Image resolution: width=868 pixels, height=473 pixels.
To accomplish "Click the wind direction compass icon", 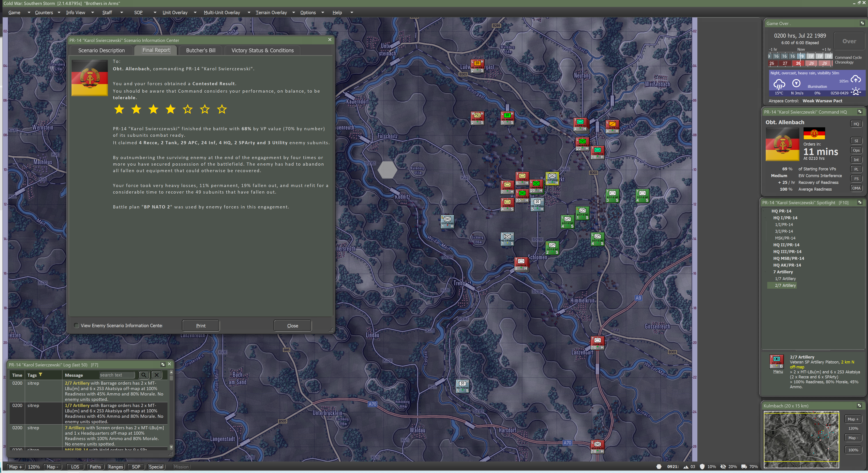I will tap(796, 83).
